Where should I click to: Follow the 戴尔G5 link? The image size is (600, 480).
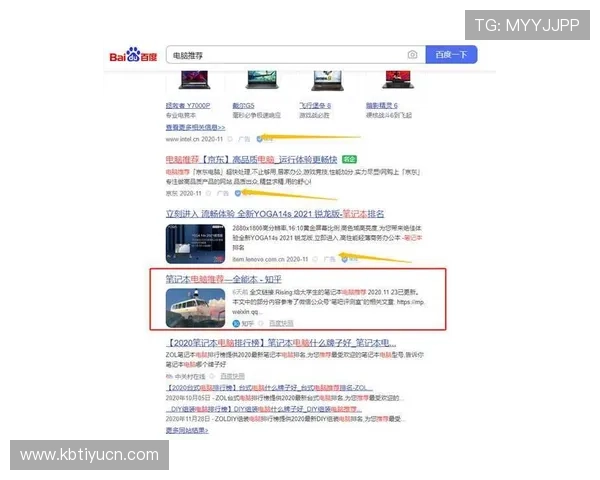(243, 106)
